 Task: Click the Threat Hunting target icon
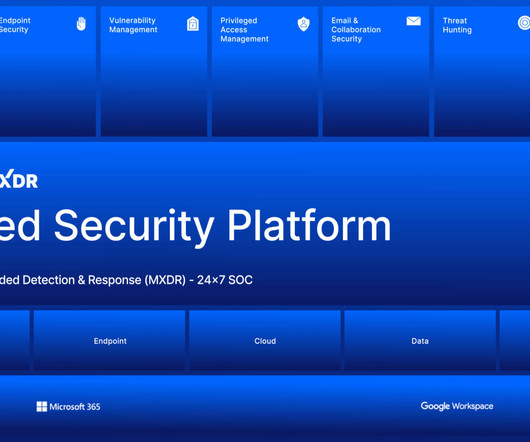coord(524,23)
